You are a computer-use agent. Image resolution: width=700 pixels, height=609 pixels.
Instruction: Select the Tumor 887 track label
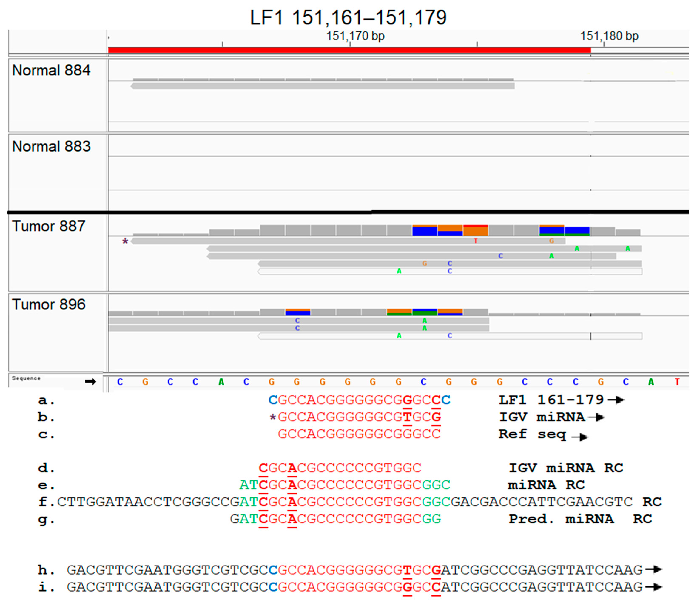pos(49,226)
